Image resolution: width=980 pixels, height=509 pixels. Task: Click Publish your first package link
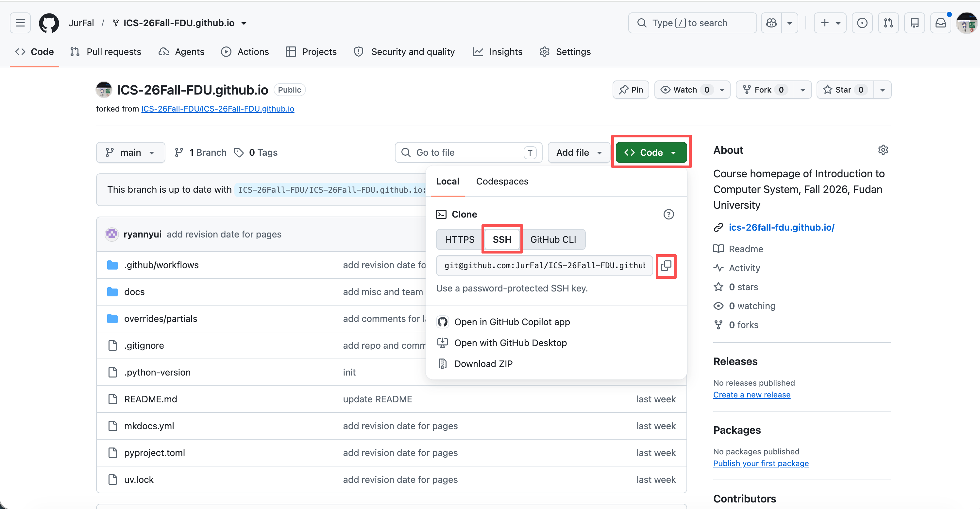click(x=761, y=463)
